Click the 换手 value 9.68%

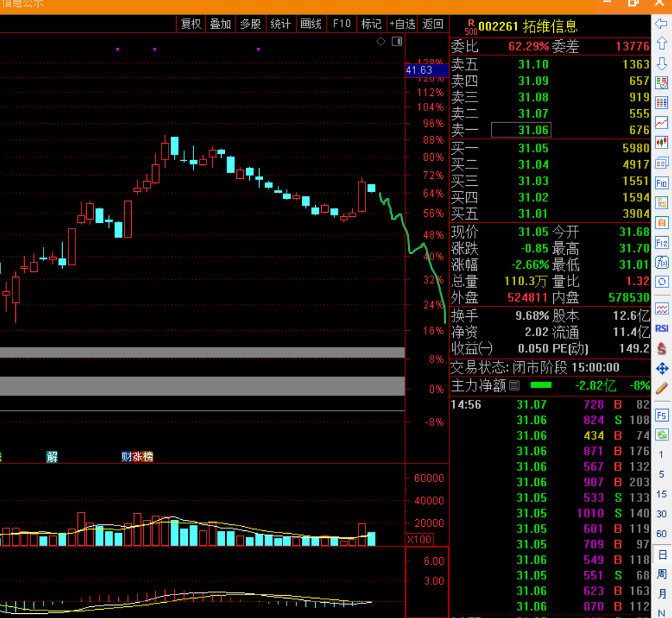pyautogui.click(x=532, y=316)
